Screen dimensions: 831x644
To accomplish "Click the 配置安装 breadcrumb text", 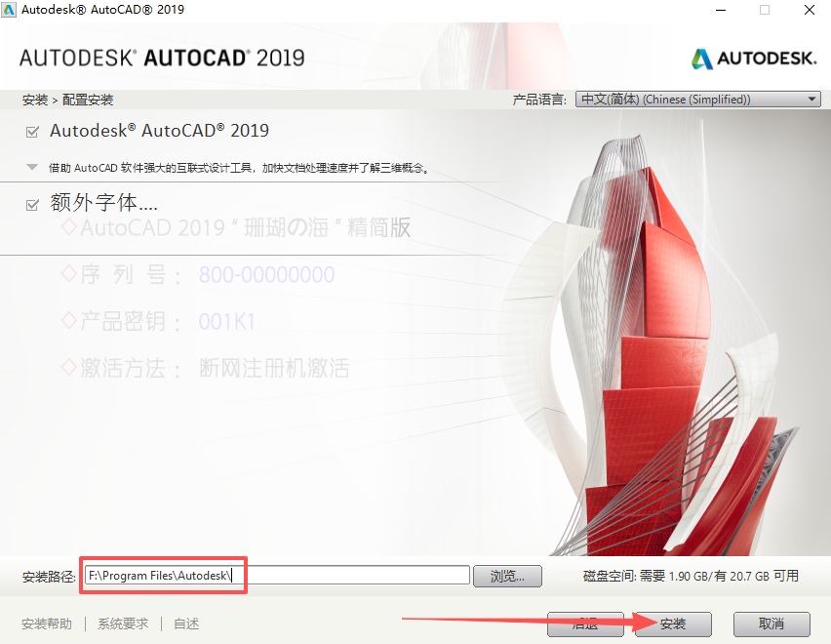I will pyautogui.click(x=88, y=100).
